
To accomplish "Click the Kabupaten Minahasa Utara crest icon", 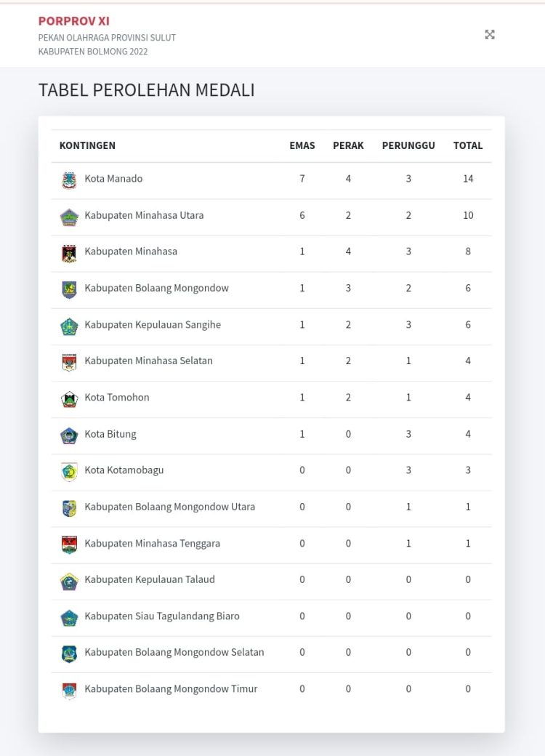I will pyautogui.click(x=69, y=216).
